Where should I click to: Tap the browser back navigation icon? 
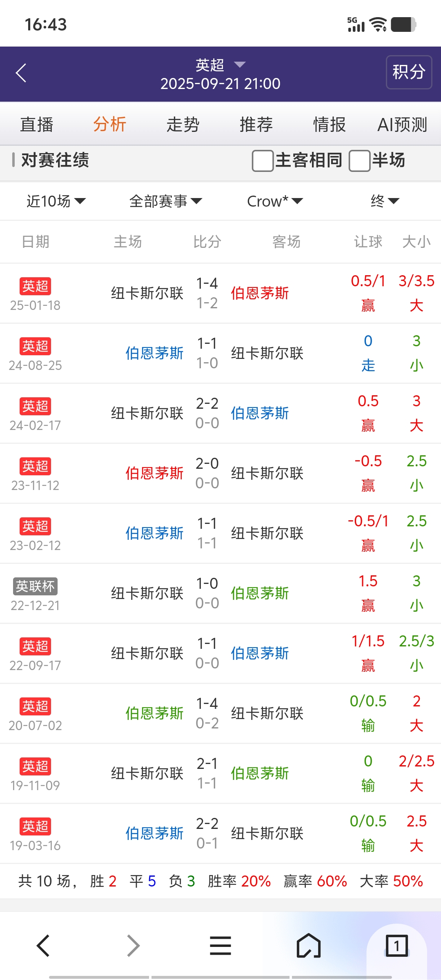click(43, 946)
